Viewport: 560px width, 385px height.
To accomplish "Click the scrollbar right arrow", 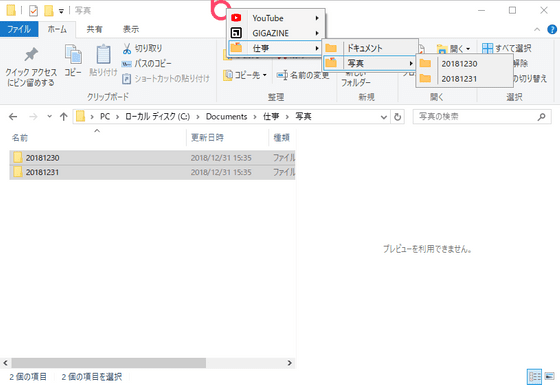I will click(x=290, y=363).
